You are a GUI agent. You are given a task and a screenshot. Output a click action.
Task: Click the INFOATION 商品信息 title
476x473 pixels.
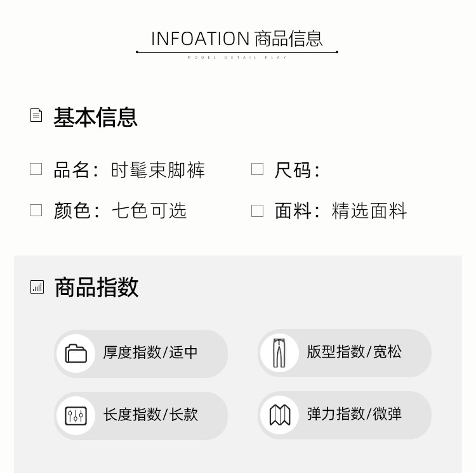(x=237, y=39)
